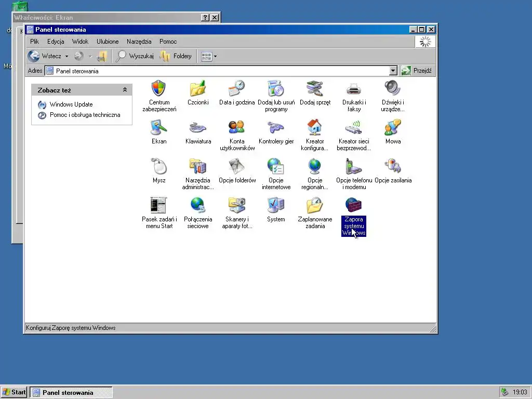This screenshot has width=532, height=399.
Task: Open Skanery i aparaty fotograficzne
Action: [237, 212]
